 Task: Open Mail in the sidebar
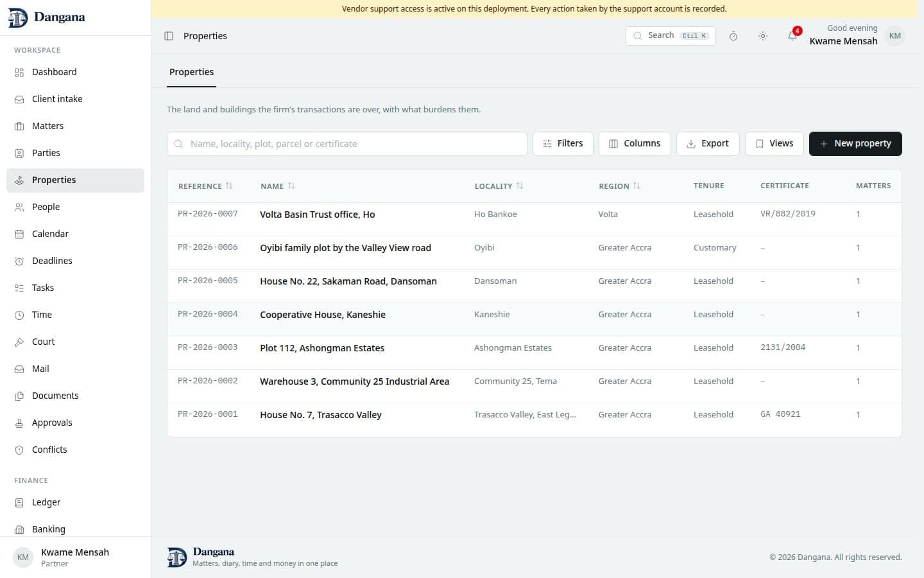(75, 369)
